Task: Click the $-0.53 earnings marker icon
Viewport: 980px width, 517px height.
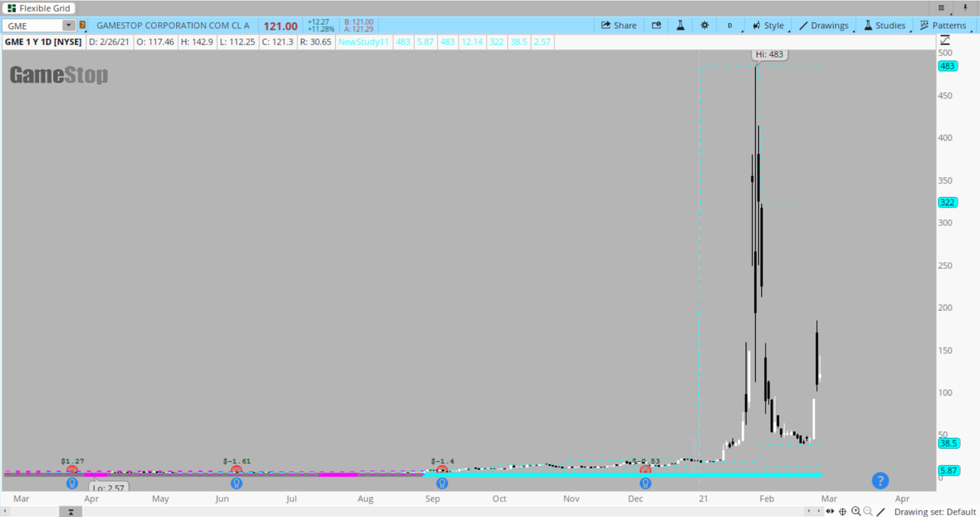Action: click(x=645, y=470)
